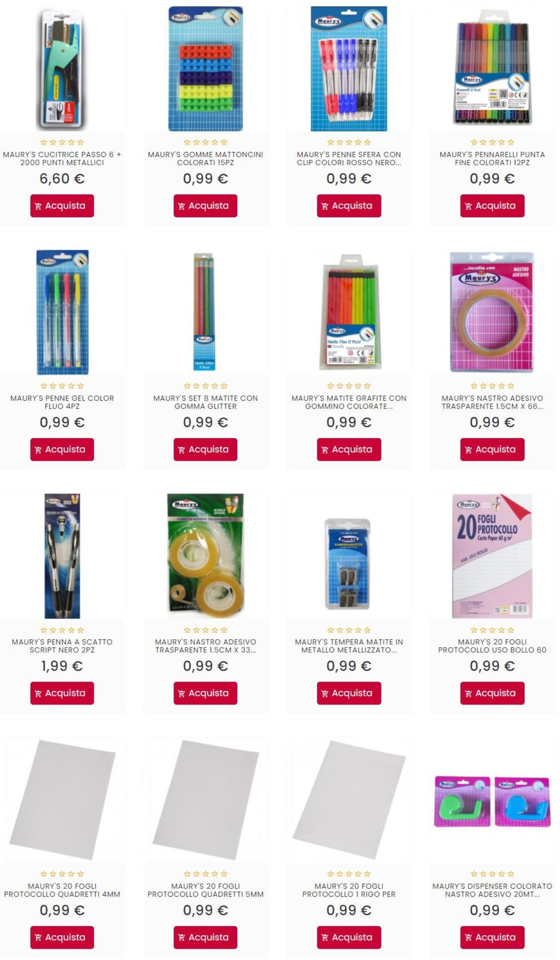This screenshot has width=560, height=960.
Task: Click the star rating of Penne Gel Color Fluo
Action: (62, 386)
